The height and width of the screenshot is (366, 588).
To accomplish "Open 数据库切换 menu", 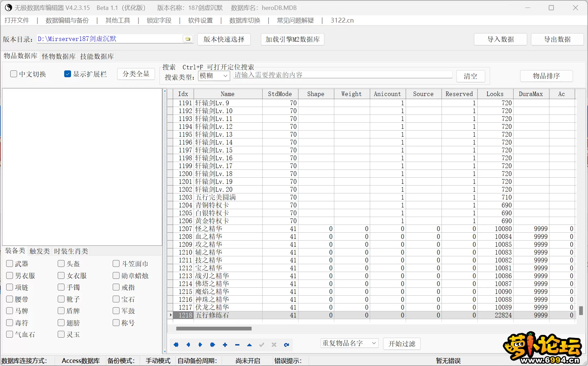I will 245,20.
